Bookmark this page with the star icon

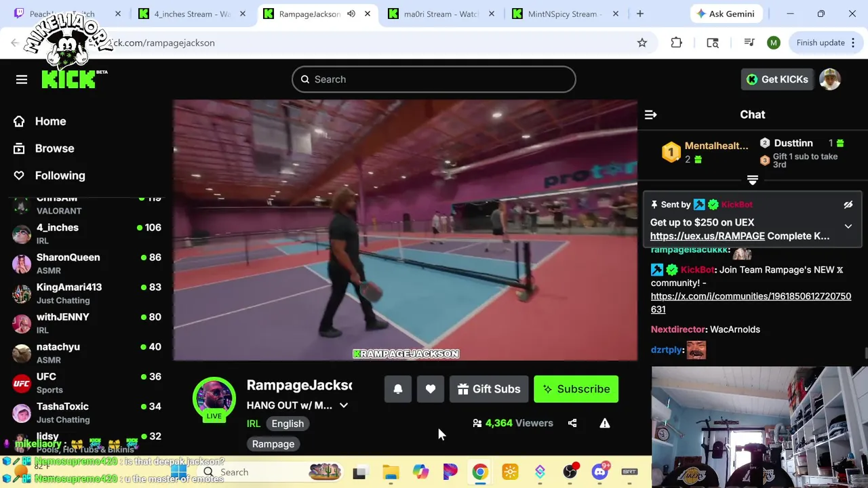coord(642,43)
